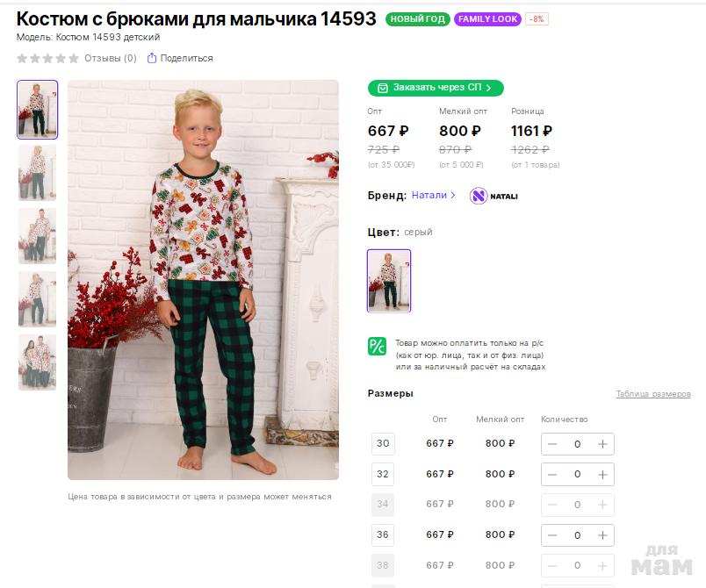Select size 32 box
This screenshot has height=588, width=706.
point(383,475)
